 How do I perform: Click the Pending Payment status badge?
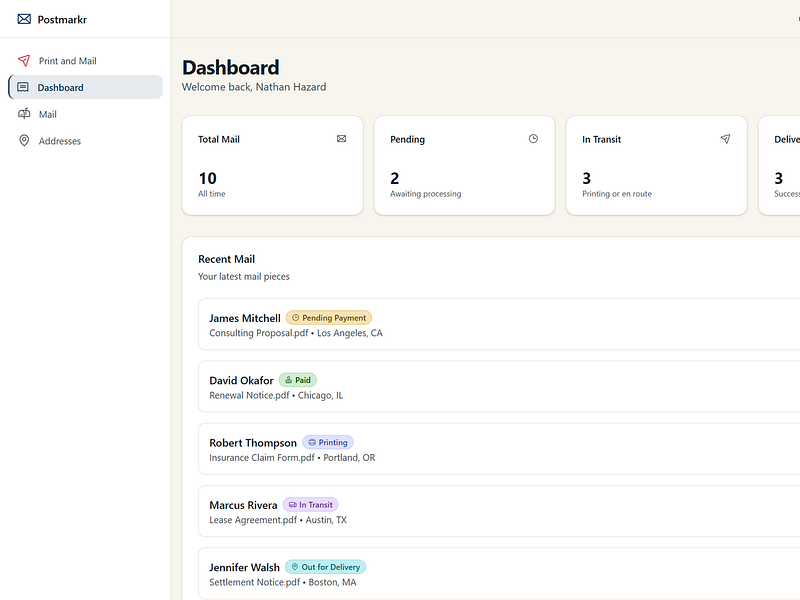(x=329, y=318)
